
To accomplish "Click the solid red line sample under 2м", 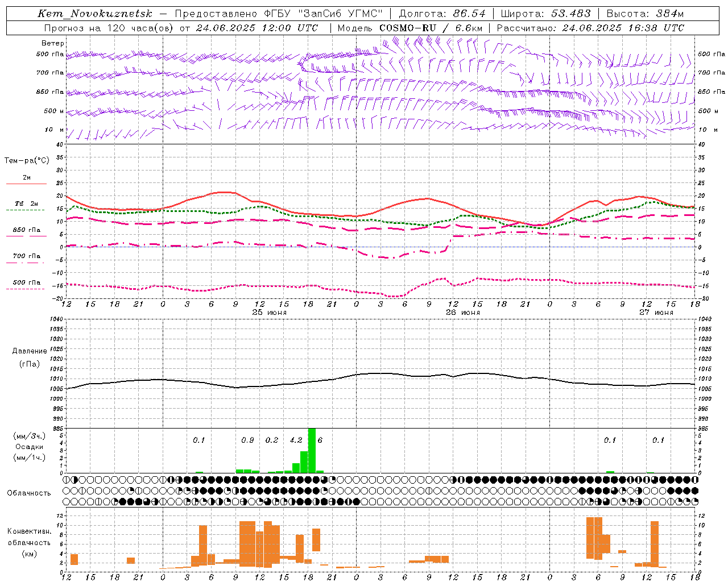I will (27, 184).
